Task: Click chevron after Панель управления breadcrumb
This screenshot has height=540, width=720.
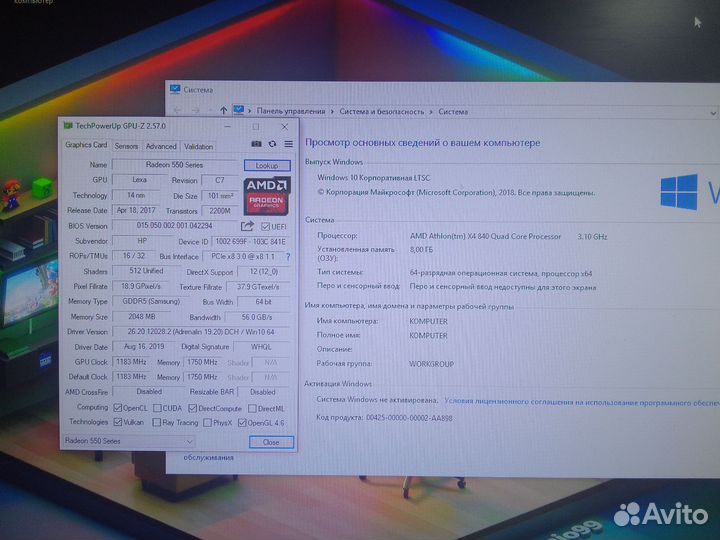Action: (332, 111)
